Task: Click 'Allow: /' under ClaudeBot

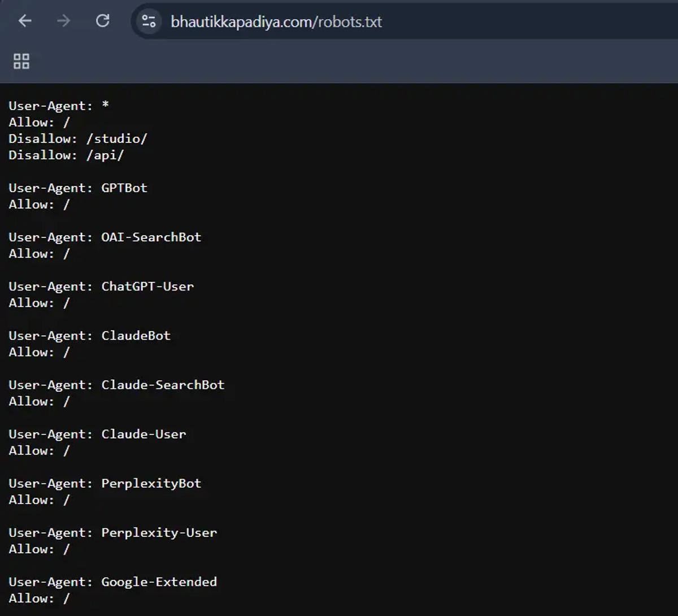Action: point(39,352)
